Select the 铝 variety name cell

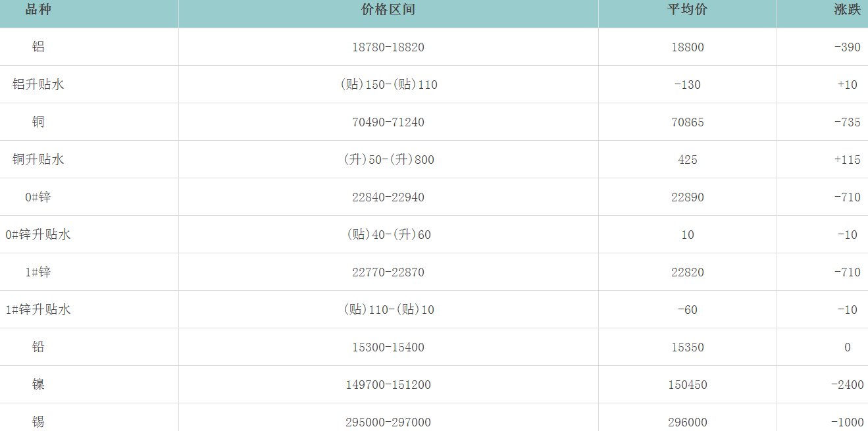coord(38,47)
